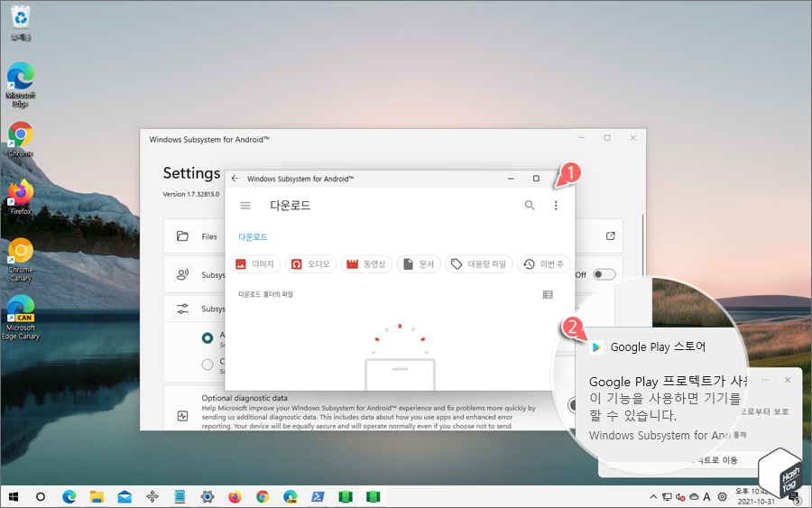812x508 pixels.
Task: Click the OneDrive cloud tray icon
Action: pos(694,497)
